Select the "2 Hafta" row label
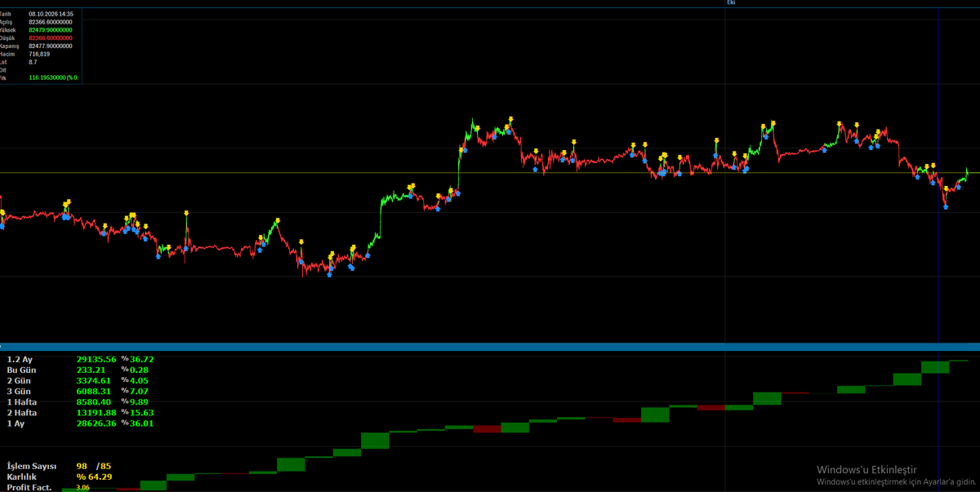Image resolution: width=980 pixels, height=492 pixels. click(22, 412)
